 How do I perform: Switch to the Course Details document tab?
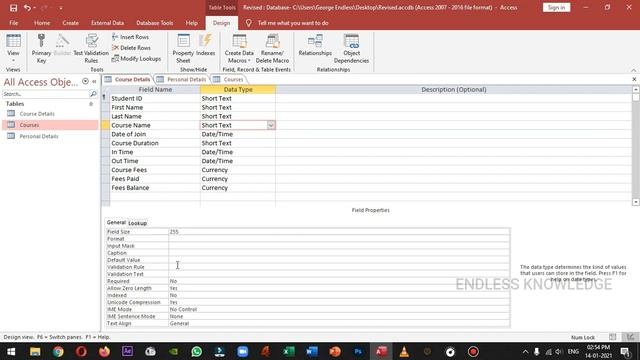[x=127, y=80]
